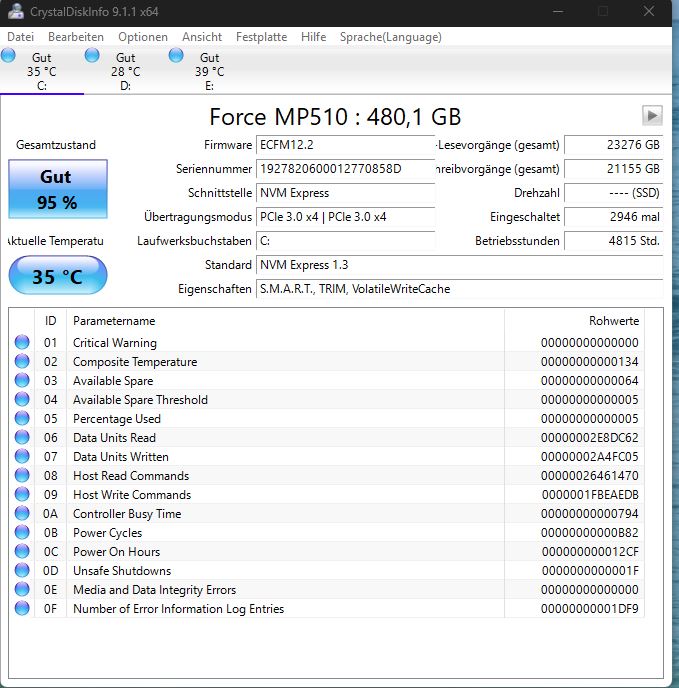679x688 pixels.
Task: Open the Datei menu
Action: (21, 37)
